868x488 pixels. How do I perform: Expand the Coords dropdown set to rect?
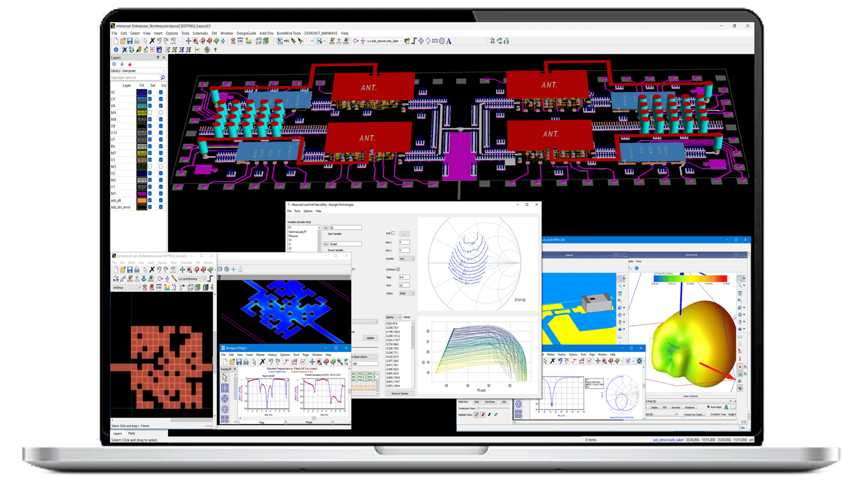(x=407, y=259)
